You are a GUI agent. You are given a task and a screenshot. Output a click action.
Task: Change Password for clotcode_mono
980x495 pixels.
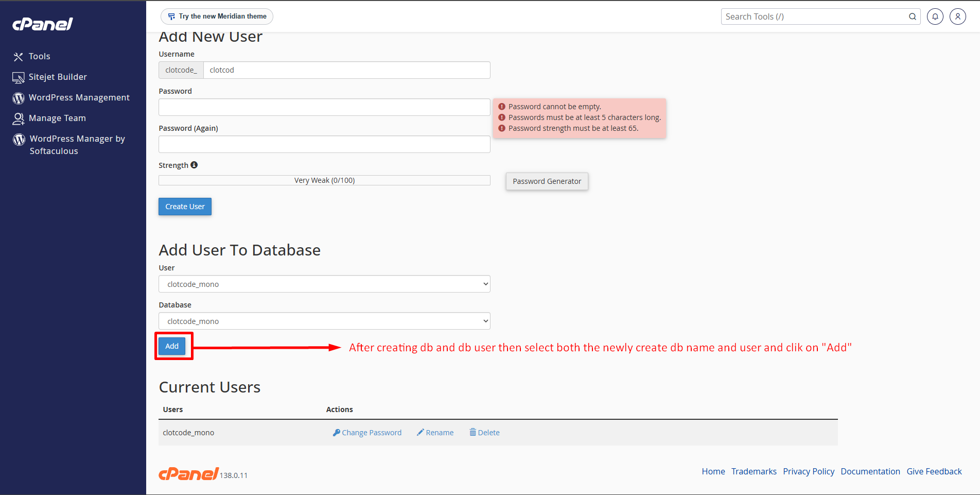pyautogui.click(x=367, y=433)
